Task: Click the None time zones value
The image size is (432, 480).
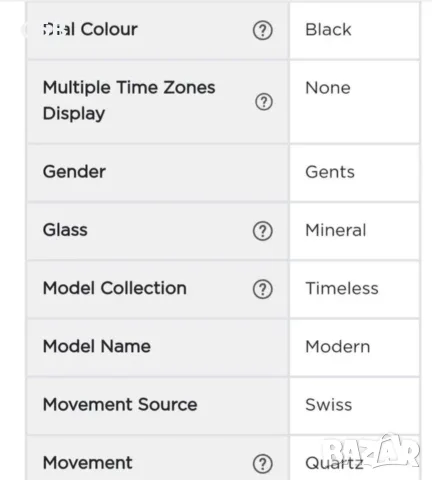Action: [x=328, y=88]
